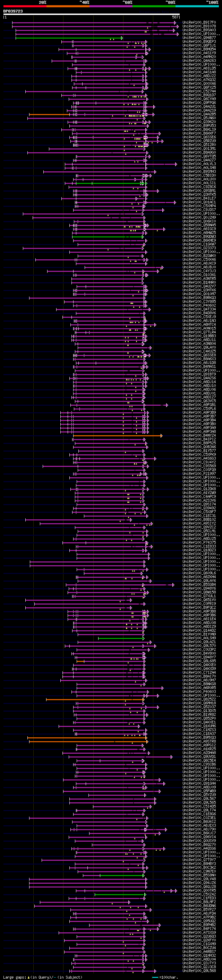This screenshot has height=980, width=222.
Task: Click on UniRef100_A8HW25
Action: [x=199, y=233]
